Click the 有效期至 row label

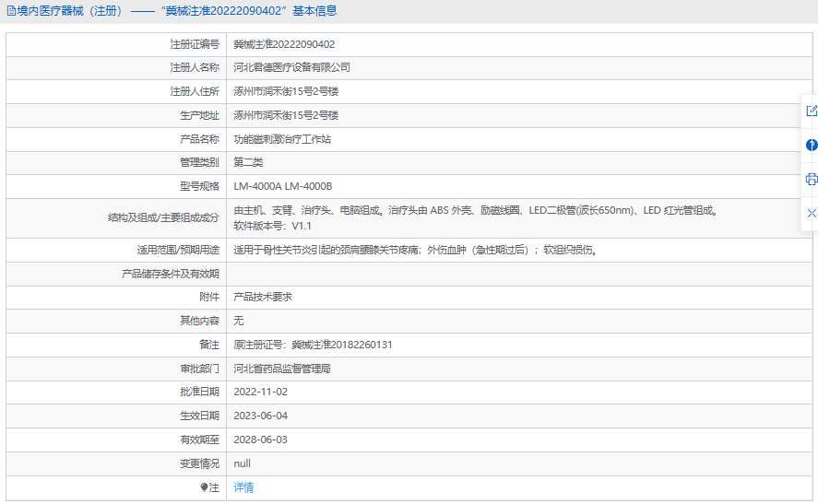(200, 440)
